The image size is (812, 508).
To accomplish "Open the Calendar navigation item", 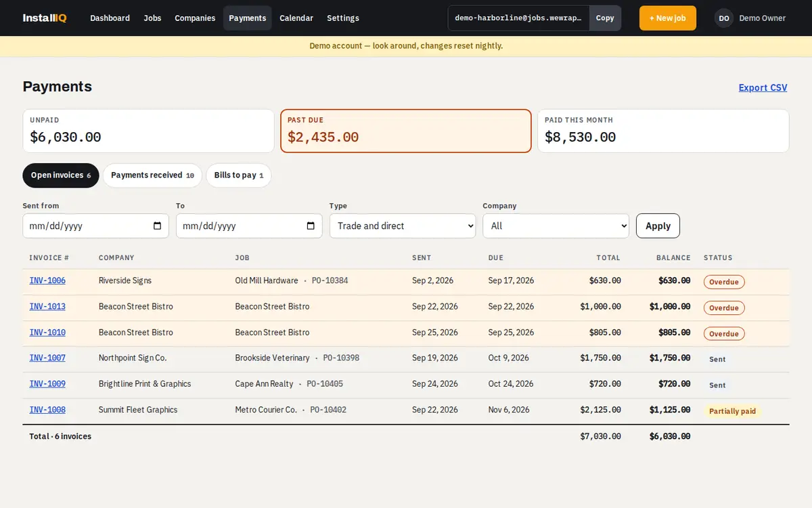I will tap(296, 18).
